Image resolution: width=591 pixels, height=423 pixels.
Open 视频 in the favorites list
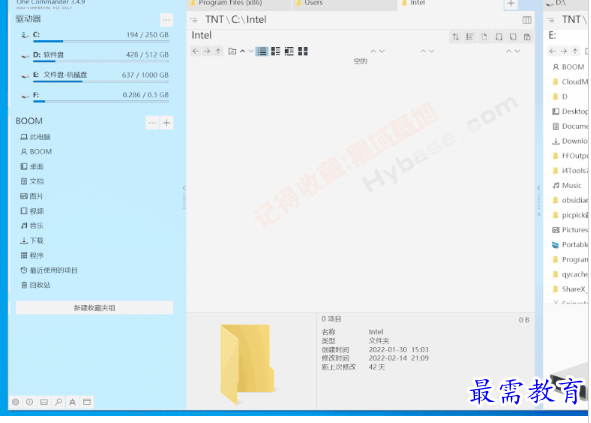(32, 211)
